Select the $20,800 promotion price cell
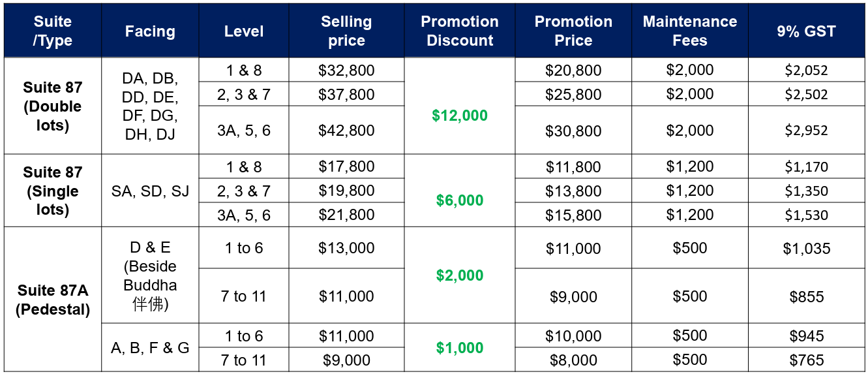868x376 pixels. [573, 70]
